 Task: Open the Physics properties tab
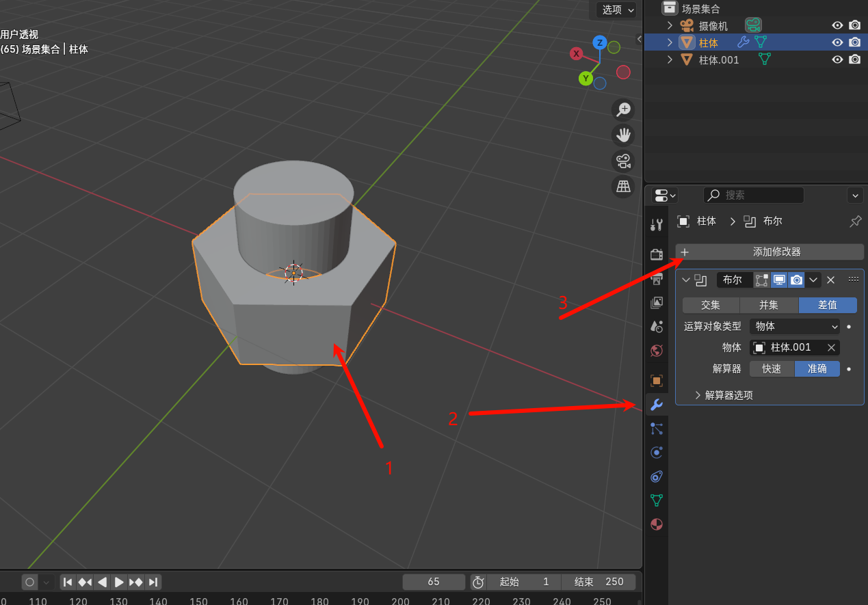(657, 453)
